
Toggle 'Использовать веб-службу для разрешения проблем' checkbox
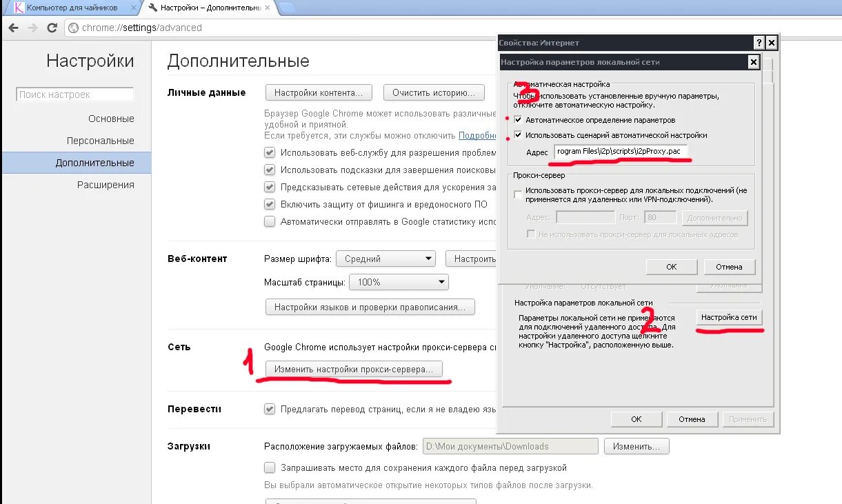pos(270,152)
